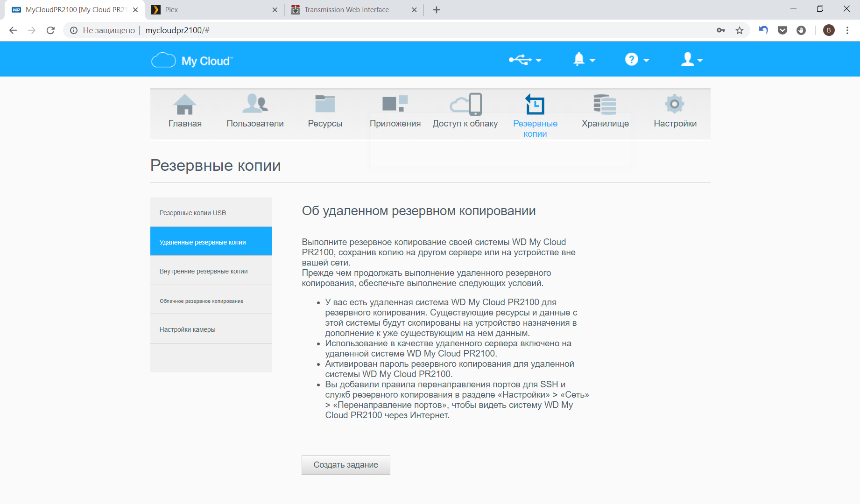The width and height of the screenshot is (860, 504).
Task: Open Доступ к облаку cloud access icon
Action: [465, 104]
